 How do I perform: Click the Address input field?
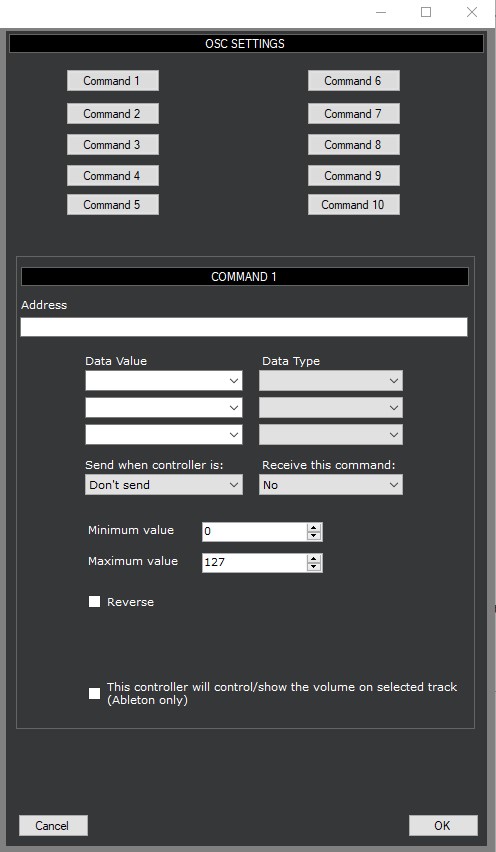244,327
